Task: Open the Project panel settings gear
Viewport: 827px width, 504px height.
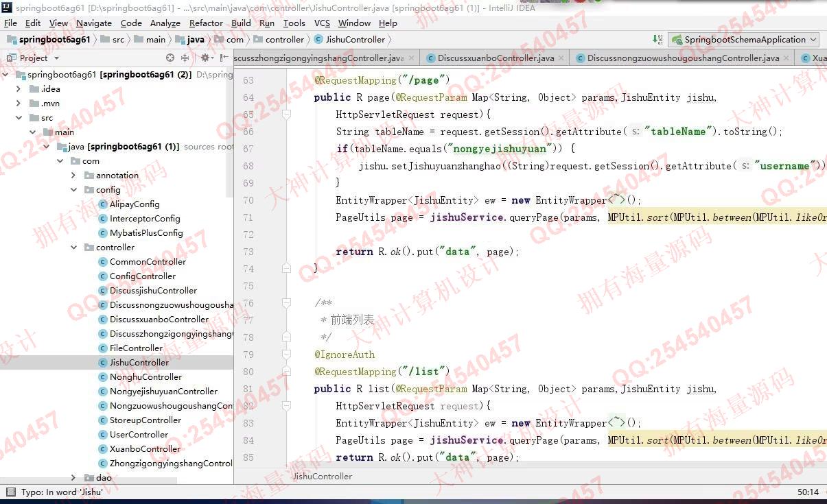Action: click(x=205, y=58)
